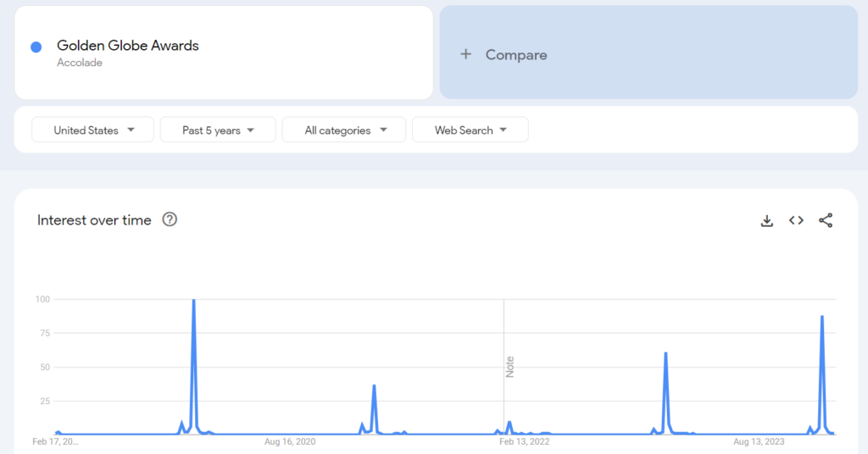Open the Web Search type dropdown
Image resolution: width=868 pixels, height=454 pixels.
(x=470, y=130)
